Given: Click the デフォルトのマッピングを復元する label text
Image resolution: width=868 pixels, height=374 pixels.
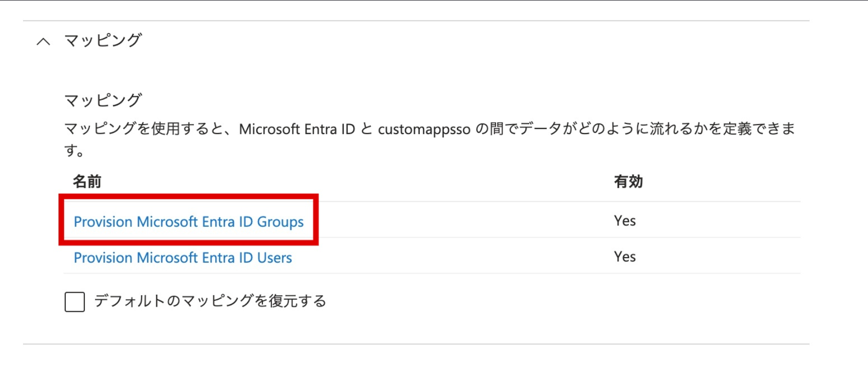Looking at the screenshot, I should pos(210,301).
